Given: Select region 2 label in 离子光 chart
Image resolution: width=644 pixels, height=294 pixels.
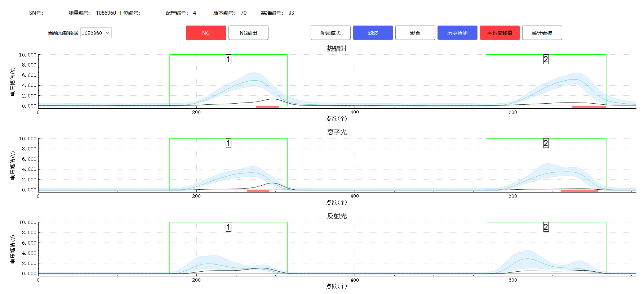Looking at the screenshot, I should click(546, 143).
